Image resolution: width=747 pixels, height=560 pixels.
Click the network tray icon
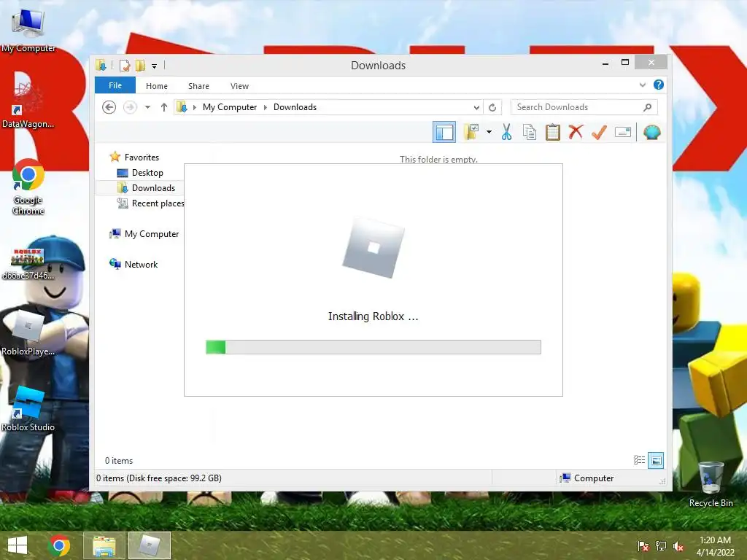click(x=661, y=545)
